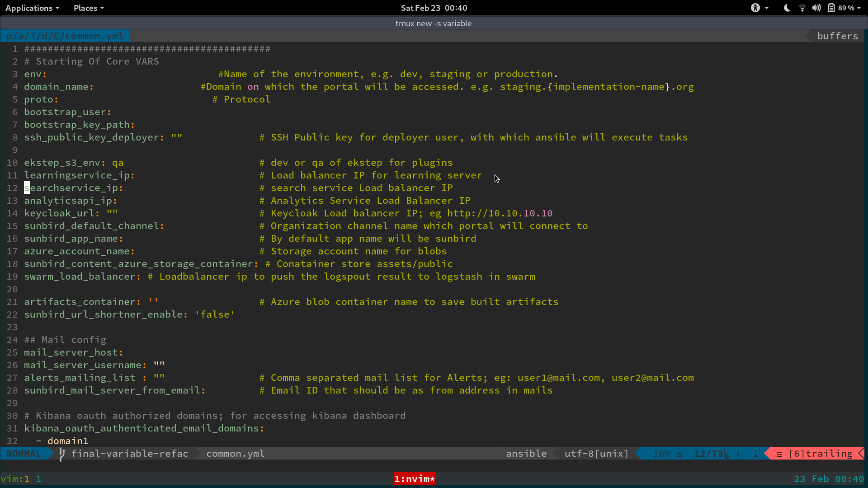Image resolution: width=868 pixels, height=488 pixels.
Task: Click the Kibana oauth authorized domains comment
Action: point(215,415)
